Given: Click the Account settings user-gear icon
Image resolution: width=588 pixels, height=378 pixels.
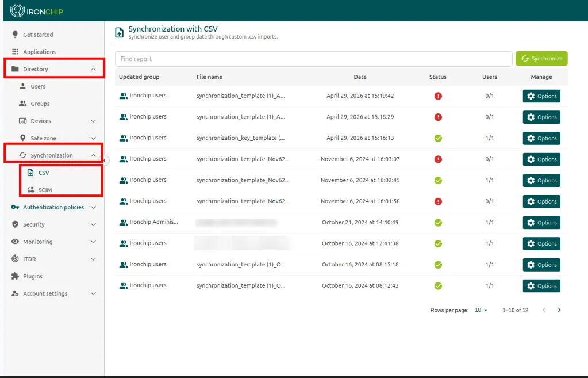Looking at the screenshot, I should [15, 293].
